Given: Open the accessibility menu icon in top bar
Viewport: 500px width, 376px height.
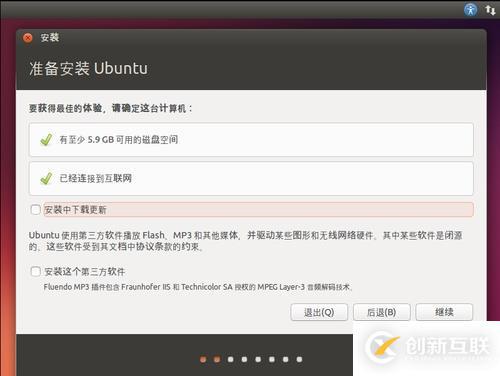Looking at the screenshot, I should pos(470,9).
